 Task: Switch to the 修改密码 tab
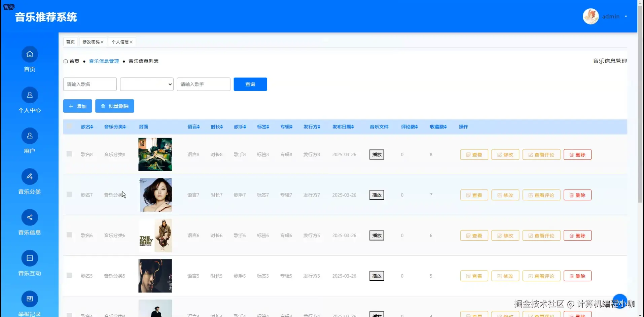[91, 42]
